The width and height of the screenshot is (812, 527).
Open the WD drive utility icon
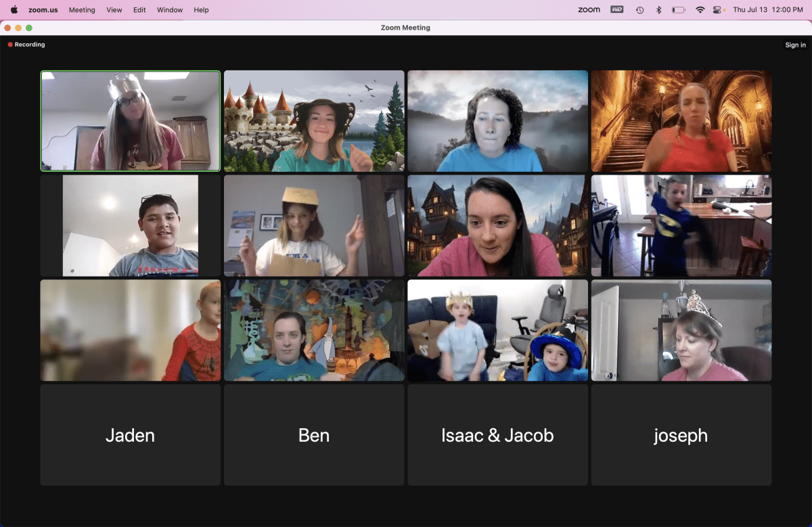616,10
